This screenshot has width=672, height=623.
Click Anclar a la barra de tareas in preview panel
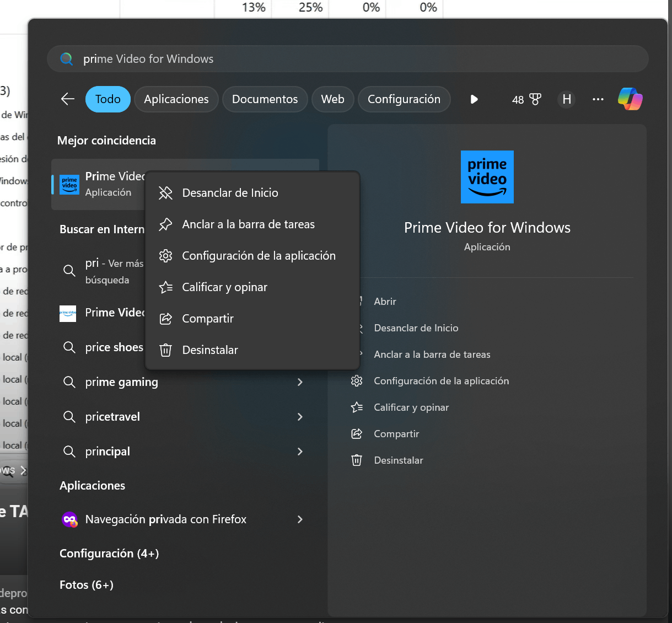coord(432,355)
